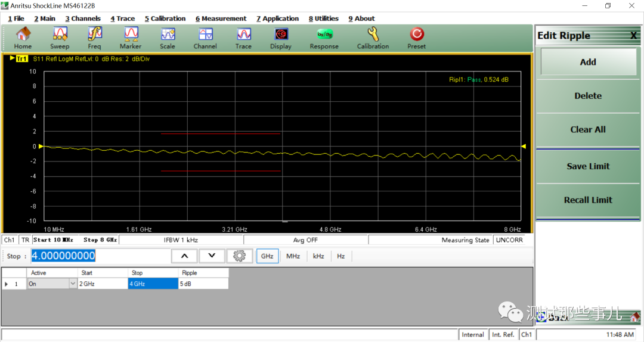Open the Trace toolbar icon
644x342 pixels.
243,38
